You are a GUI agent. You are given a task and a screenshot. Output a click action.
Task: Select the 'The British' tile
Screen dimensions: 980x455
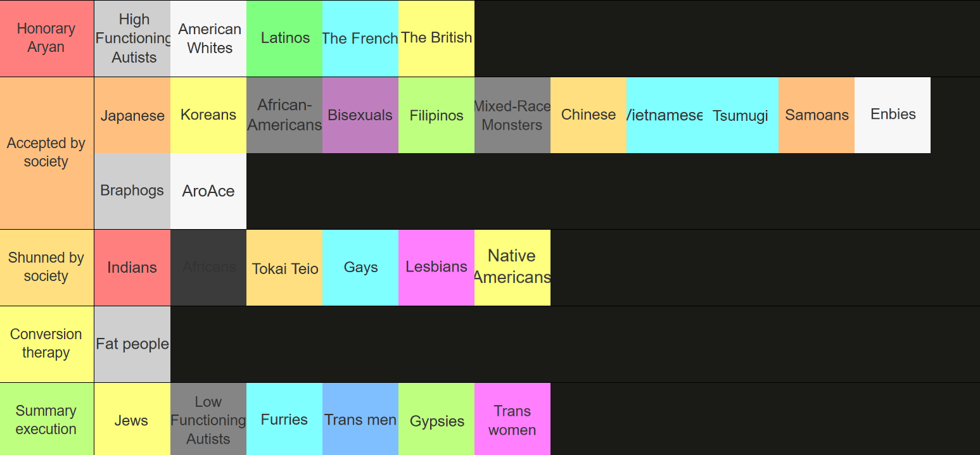pos(436,39)
